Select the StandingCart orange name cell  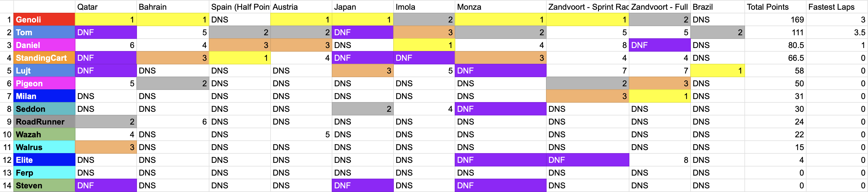click(x=44, y=58)
